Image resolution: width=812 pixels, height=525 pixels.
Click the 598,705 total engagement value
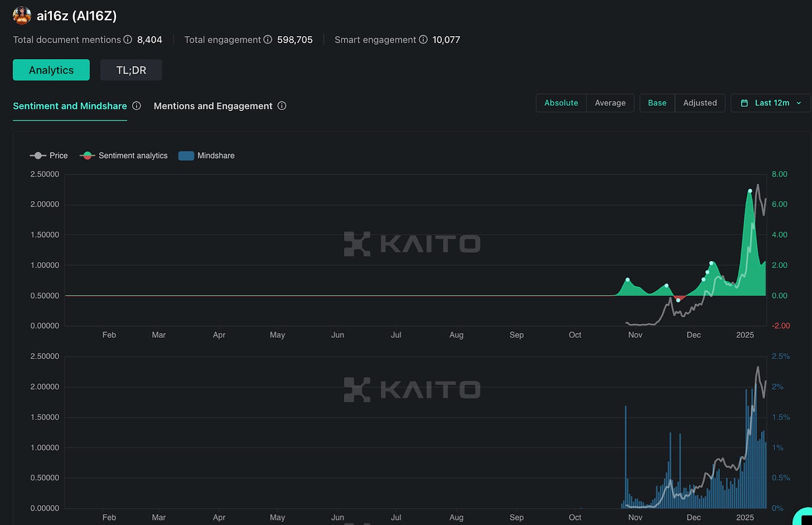click(295, 40)
